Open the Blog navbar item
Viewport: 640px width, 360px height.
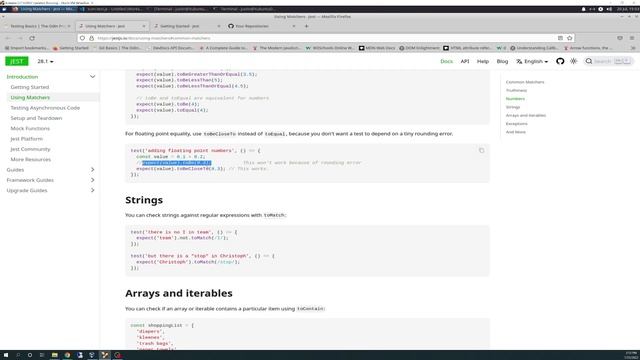click(x=502, y=61)
